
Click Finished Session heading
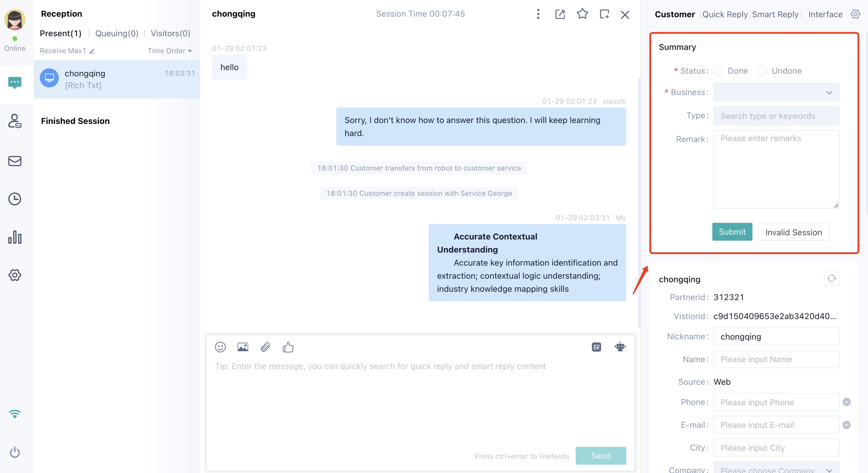tap(75, 121)
